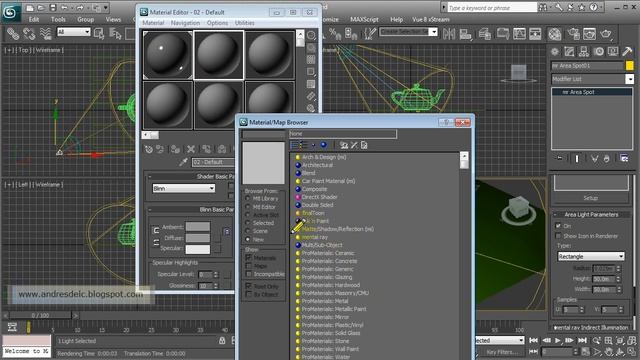The image size is (640, 360).
Task: Select Mtl Editor radio button
Action: point(247,207)
